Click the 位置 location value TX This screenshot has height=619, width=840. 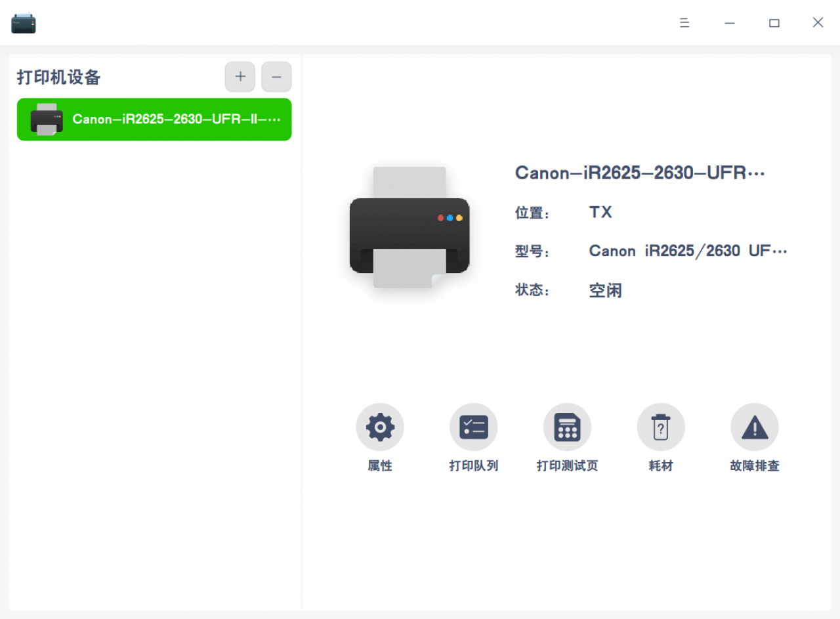tap(600, 212)
